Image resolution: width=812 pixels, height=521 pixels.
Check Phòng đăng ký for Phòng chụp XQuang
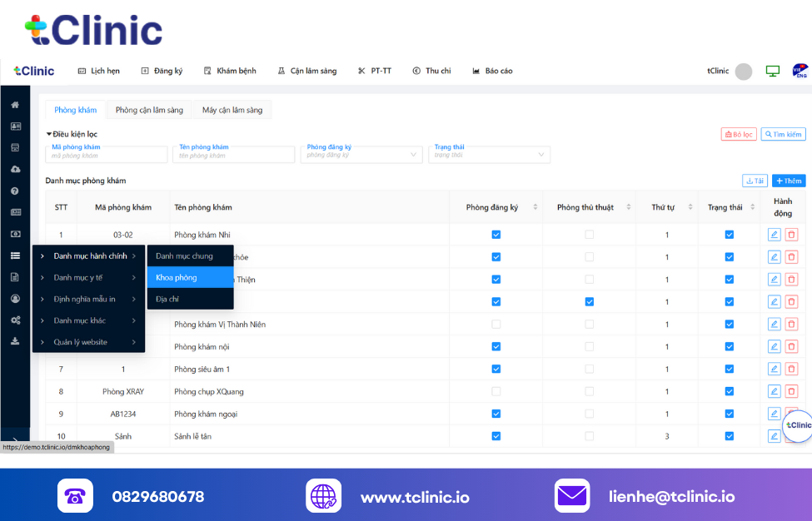click(x=496, y=392)
